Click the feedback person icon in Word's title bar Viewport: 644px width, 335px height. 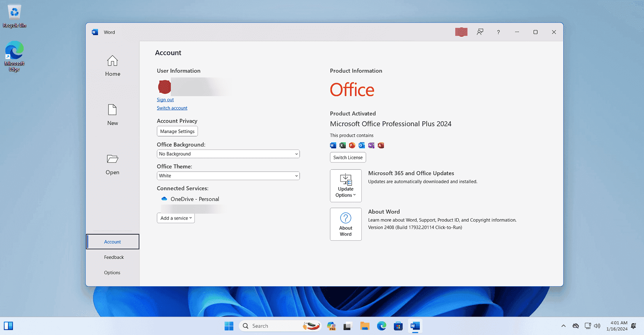click(x=480, y=32)
